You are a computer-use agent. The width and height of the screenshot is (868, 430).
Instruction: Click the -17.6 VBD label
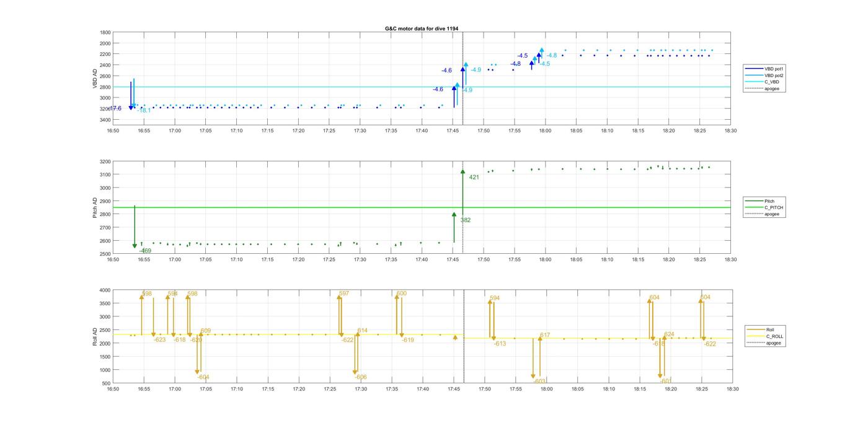(115, 109)
